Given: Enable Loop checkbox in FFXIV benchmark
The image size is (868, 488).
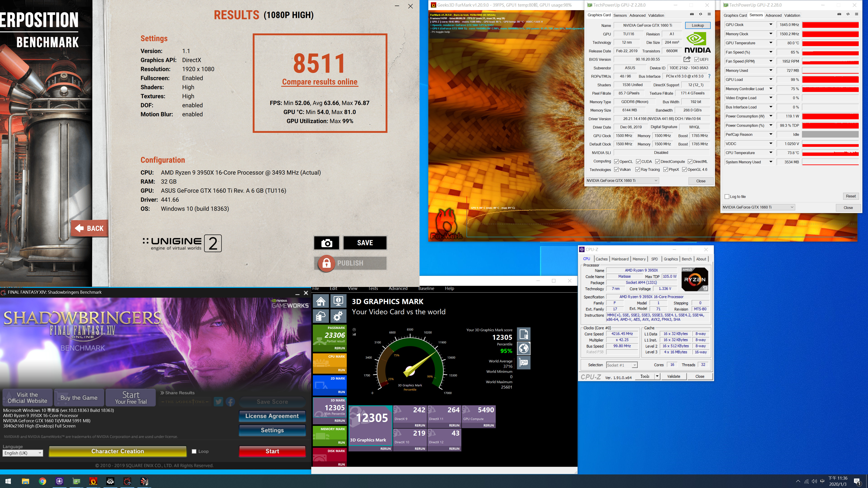Looking at the screenshot, I should pos(194,451).
